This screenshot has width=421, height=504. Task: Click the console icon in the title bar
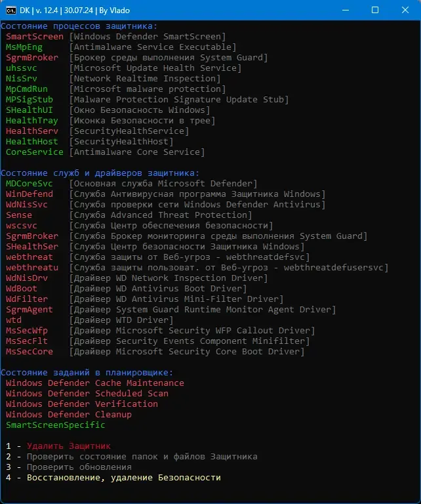pos(11,10)
